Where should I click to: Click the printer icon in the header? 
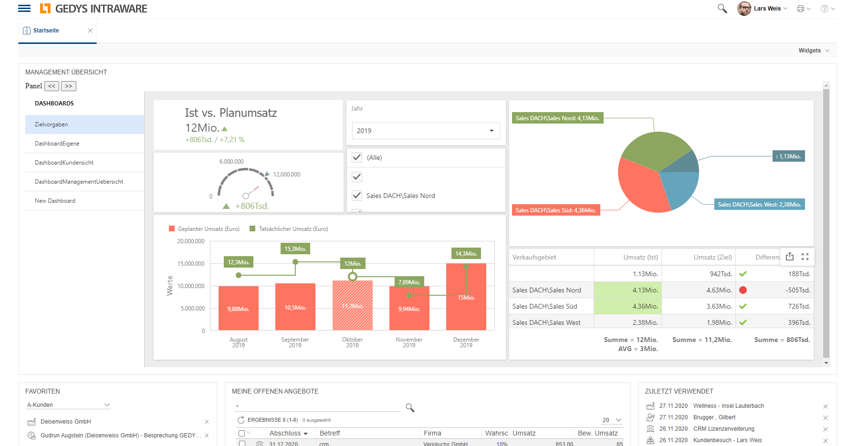[801, 8]
